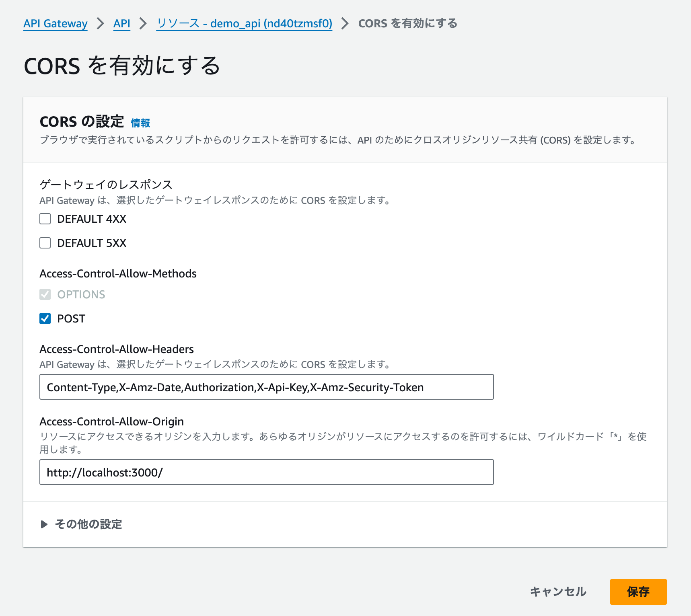Click the CORS を有効にする breadcrumb text
The width and height of the screenshot is (691, 616).
tap(408, 23)
